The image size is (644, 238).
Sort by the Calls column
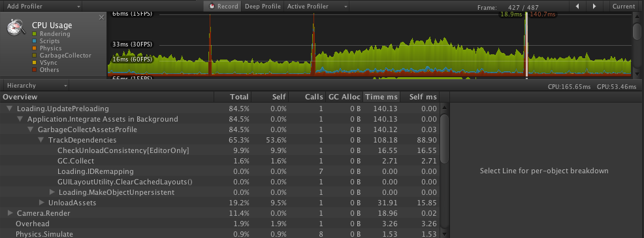pos(307,97)
